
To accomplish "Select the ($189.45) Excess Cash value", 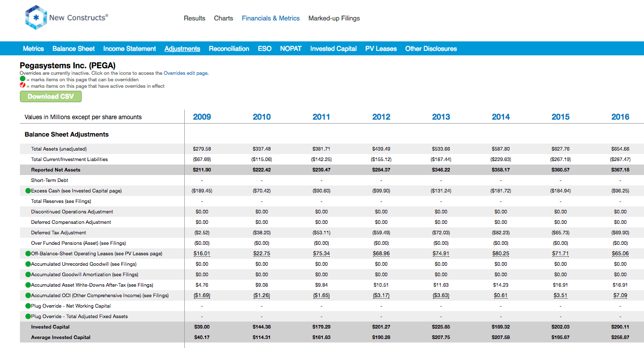I will pos(202,191).
